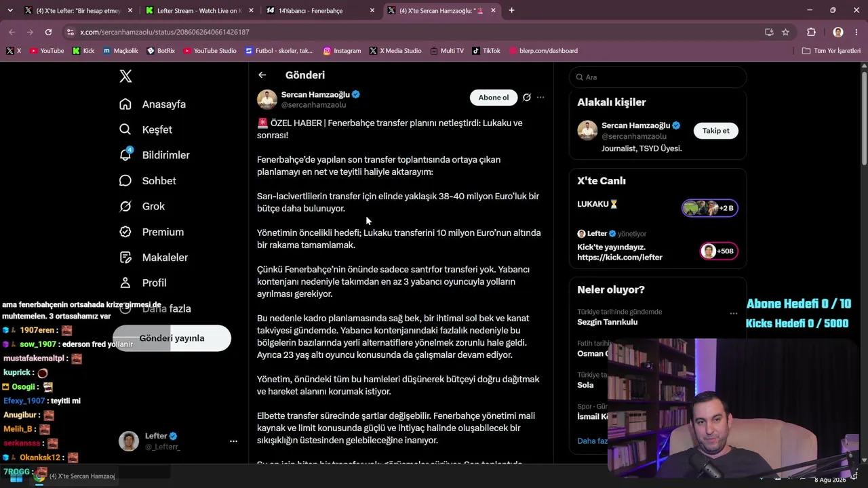Open Keşfet search page

coord(146,129)
